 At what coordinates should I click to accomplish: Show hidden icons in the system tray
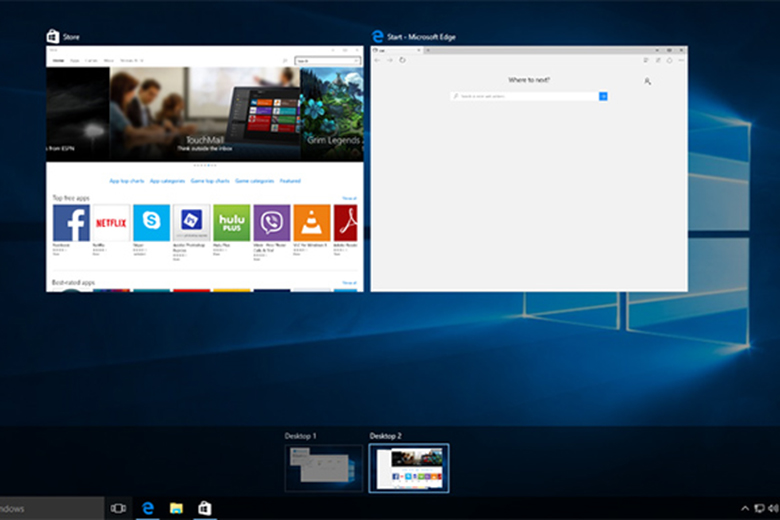tap(745, 508)
